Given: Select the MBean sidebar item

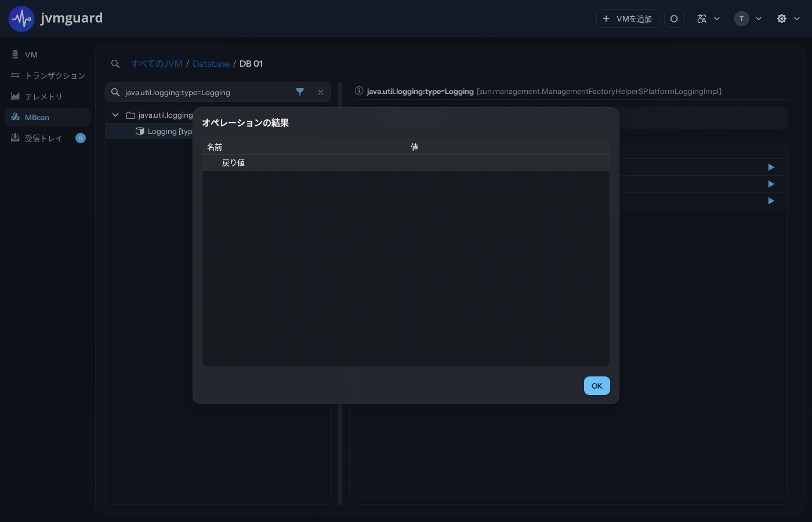Looking at the screenshot, I should 48,117.
